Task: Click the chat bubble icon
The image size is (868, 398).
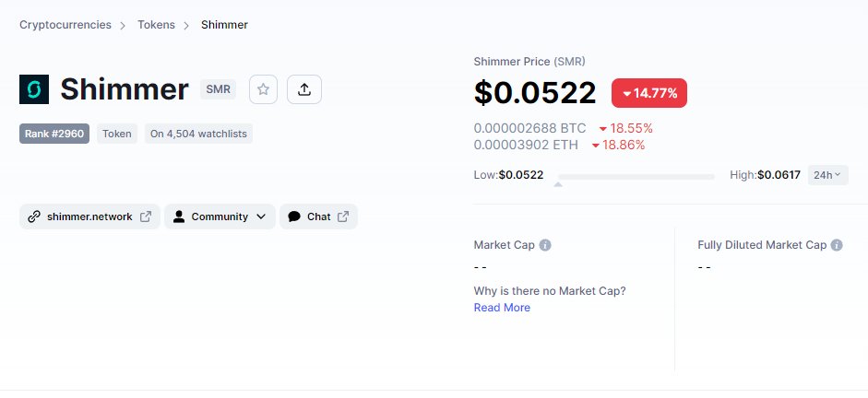Action: 294,217
